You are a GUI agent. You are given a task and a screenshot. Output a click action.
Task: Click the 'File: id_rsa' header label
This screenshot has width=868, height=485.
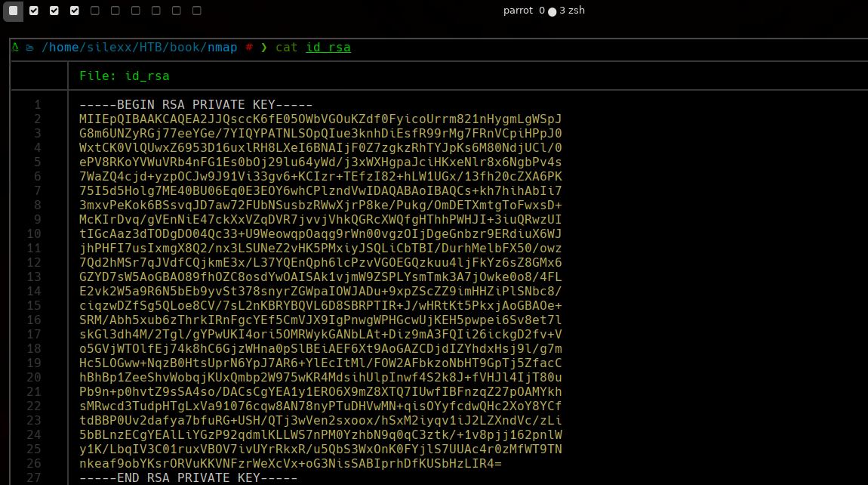pyautogui.click(x=124, y=76)
